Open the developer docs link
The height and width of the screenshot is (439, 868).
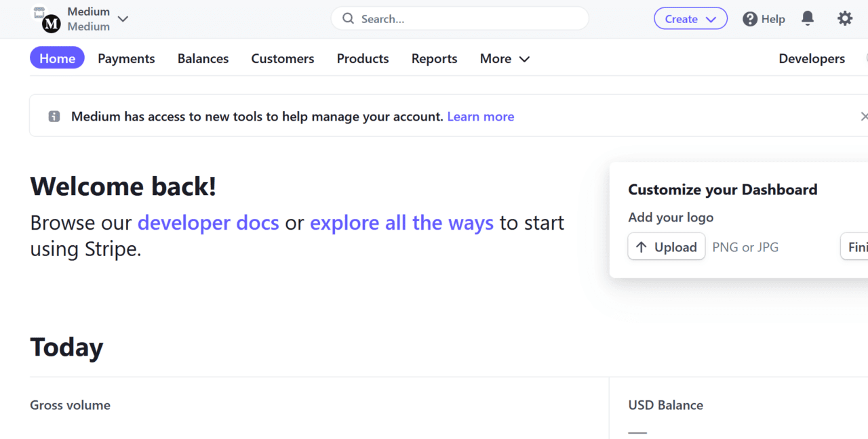coord(208,222)
